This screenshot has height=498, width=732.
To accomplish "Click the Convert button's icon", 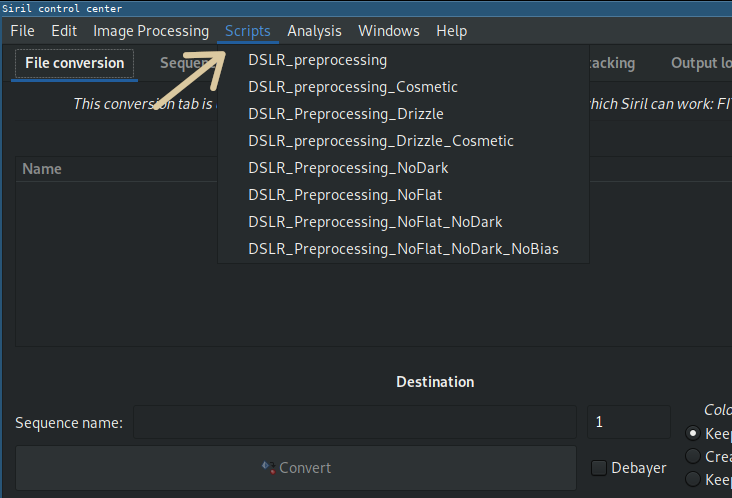I will (268, 467).
